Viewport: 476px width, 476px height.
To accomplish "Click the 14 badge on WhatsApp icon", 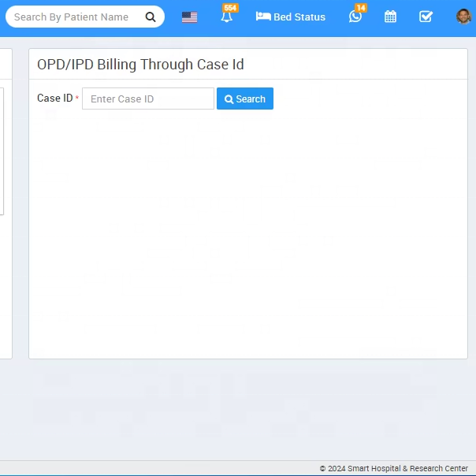I will [360, 8].
